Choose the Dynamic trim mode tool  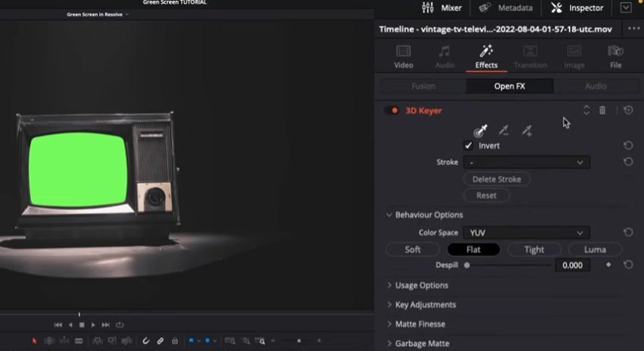click(64, 340)
